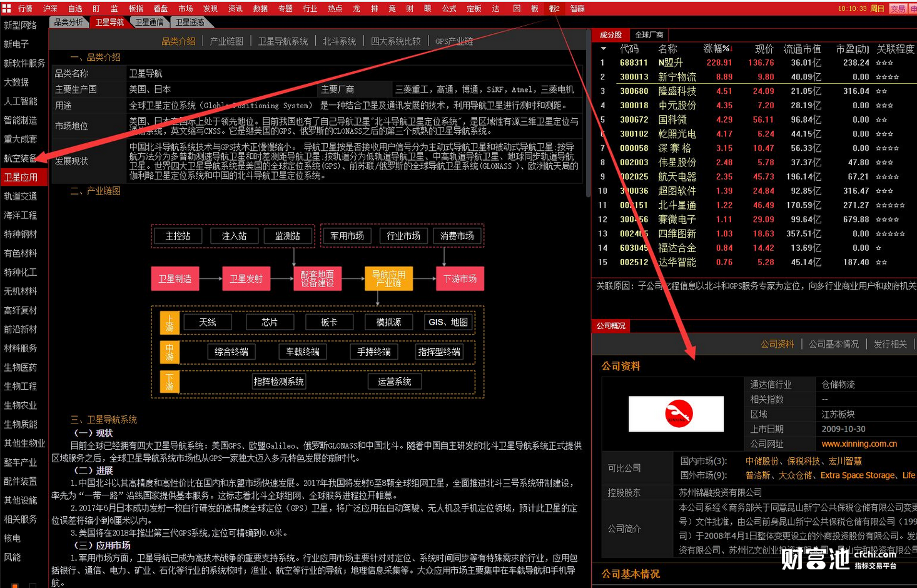Select 大数据 in the left sidebar

point(16,83)
